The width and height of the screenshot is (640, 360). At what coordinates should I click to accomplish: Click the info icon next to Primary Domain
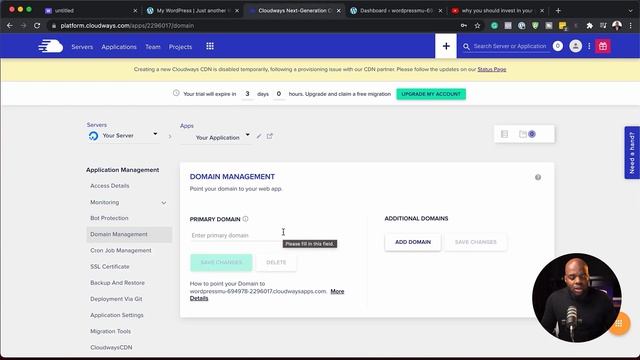(x=245, y=219)
